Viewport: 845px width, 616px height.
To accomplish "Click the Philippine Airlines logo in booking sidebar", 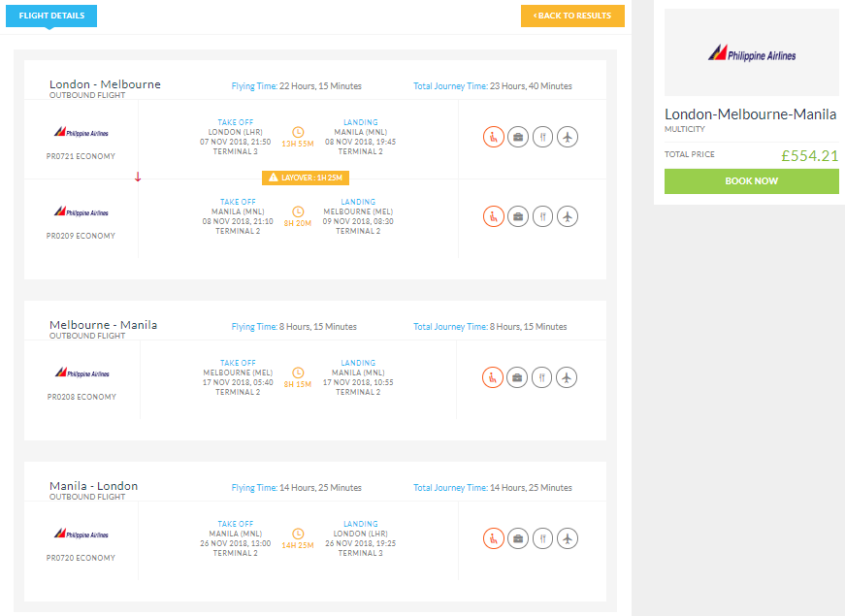I will click(752, 53).
